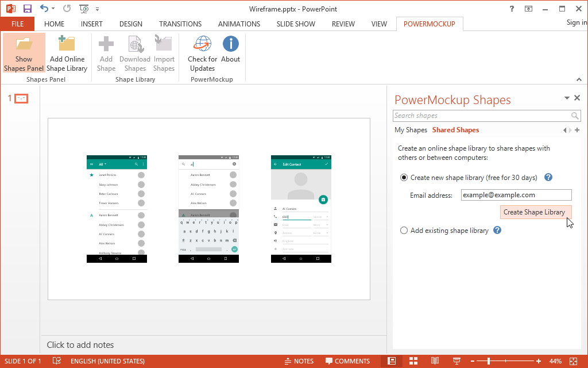588x368 pixels.
Task: Click the search magnifier in Search shapes box
Action: click(x=574, y=116)
